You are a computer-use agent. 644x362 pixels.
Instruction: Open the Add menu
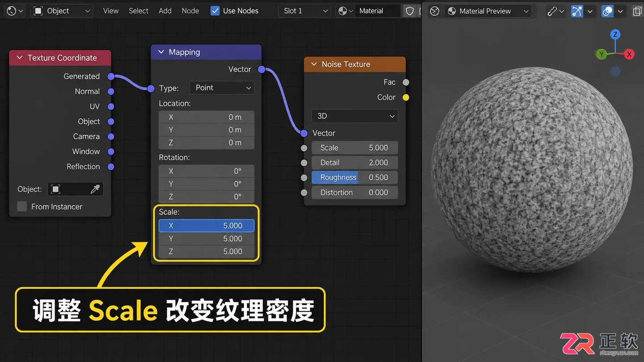pyautogui.click(x=165, y=11)
